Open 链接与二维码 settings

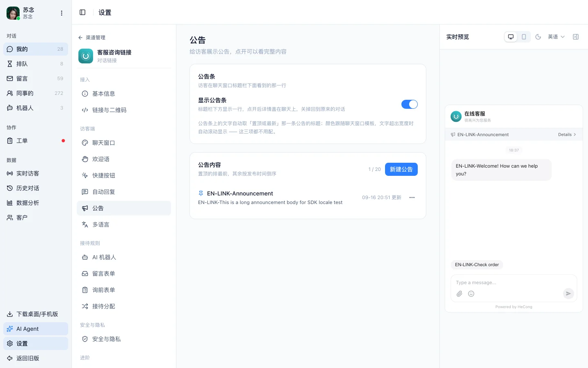(x=124, y=110)
